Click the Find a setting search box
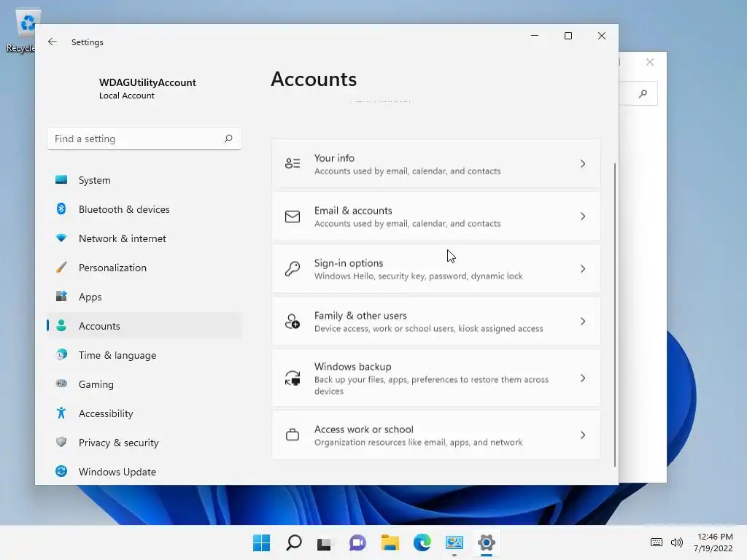 pyautogui.click(x=144, y=139)
